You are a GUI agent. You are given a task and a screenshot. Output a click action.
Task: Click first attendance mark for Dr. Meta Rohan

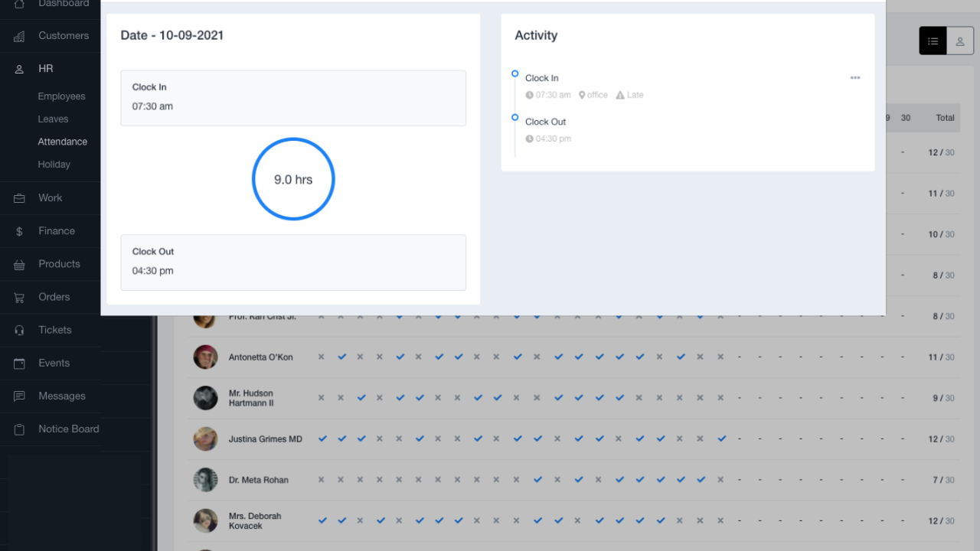tap(322, 480)
